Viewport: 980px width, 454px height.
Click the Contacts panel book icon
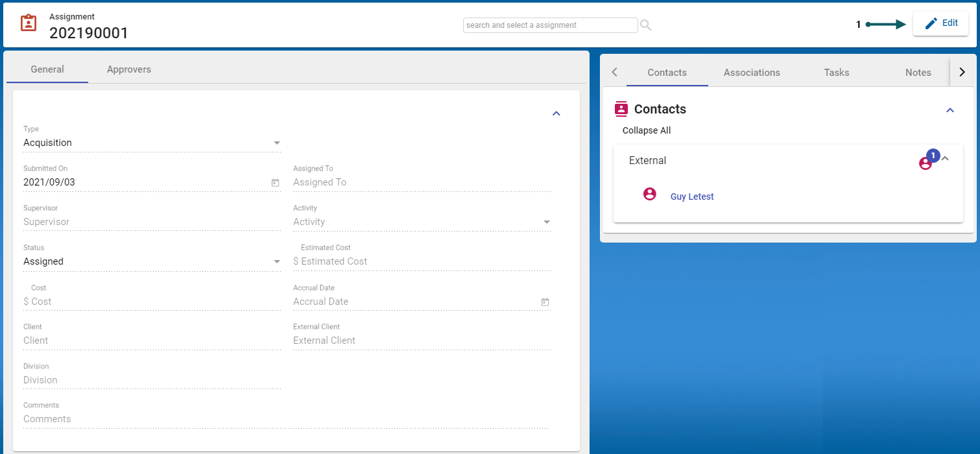(621, 109)
